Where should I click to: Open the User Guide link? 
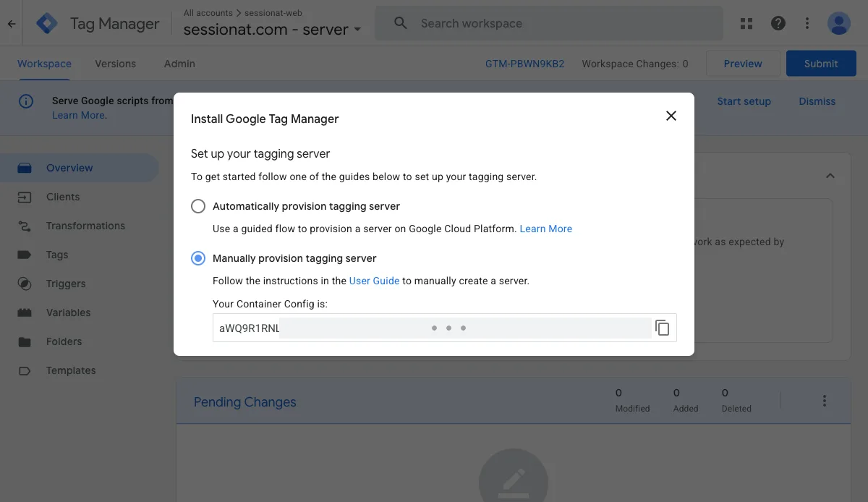(x=374, y=281)
